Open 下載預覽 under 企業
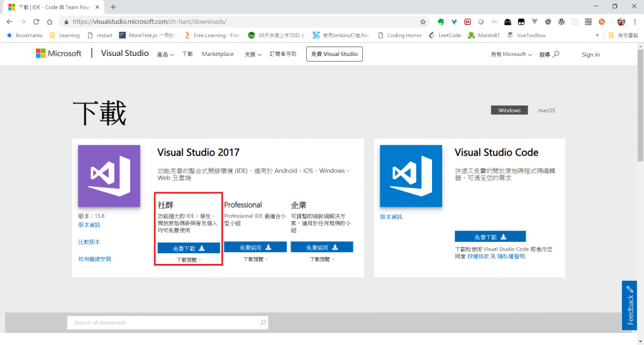This screenshot has height=345, width=644. click(321, 260)
